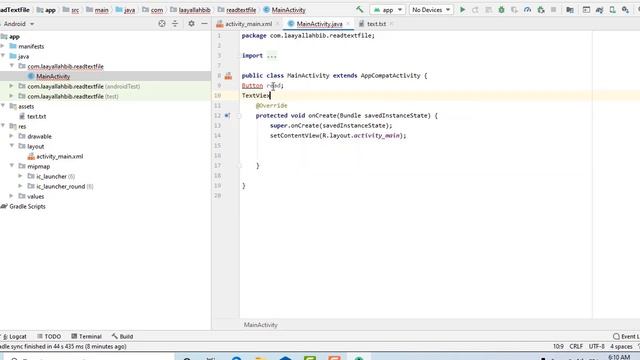Collapse the mipmap folder arrow
Screen dimensions: 640x360
point(11,166)
